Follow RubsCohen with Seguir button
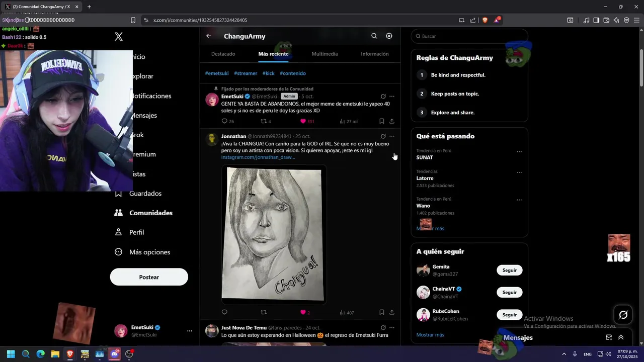The width and height of the screenshot is (644, 362). pyautogui.click(x=509, y=315)
